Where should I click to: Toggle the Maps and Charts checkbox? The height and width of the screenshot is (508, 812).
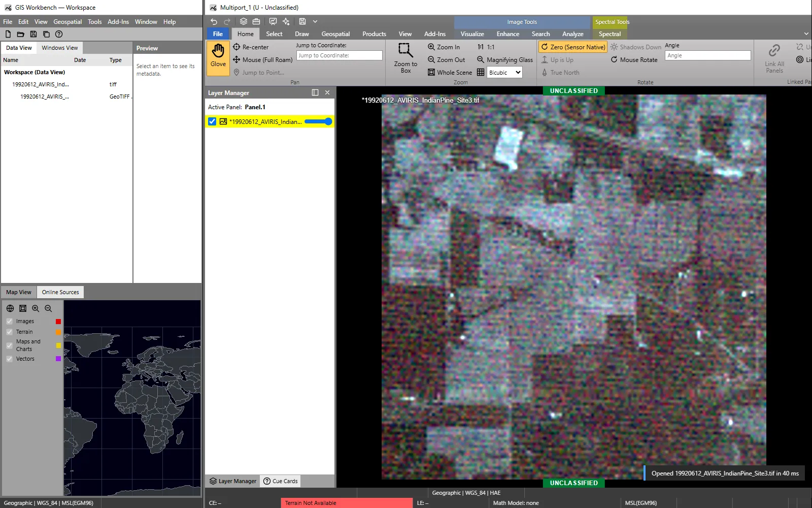point(9,345)
